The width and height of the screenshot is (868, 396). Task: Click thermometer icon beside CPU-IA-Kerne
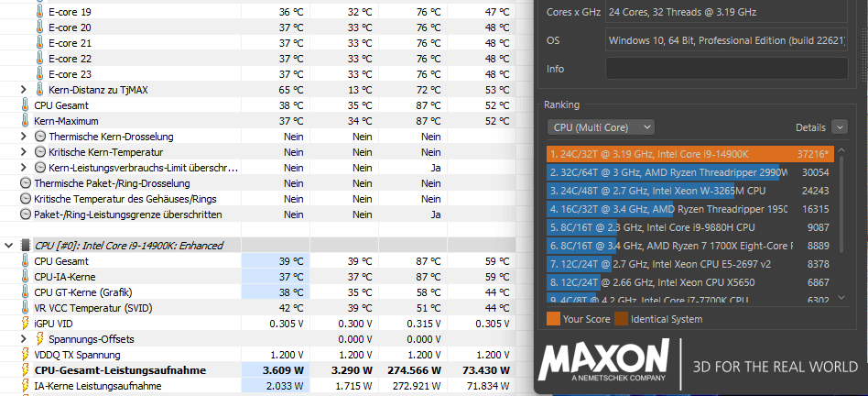(25, 276)
